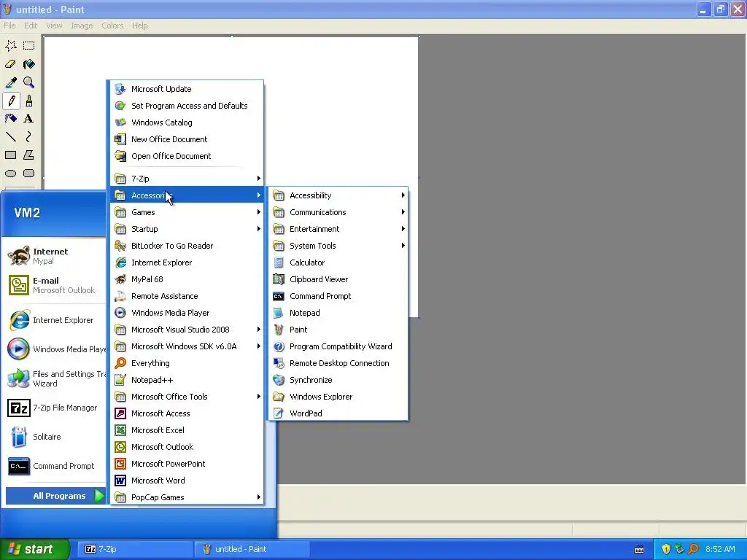Click the security shield tray icon

[x=666, y=549]
